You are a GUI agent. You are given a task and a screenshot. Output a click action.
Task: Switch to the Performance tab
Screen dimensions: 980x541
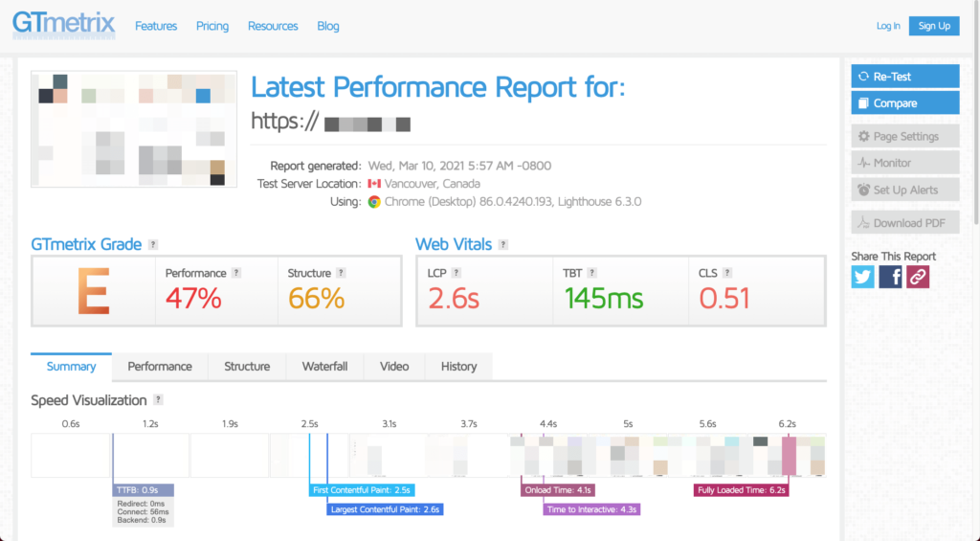tap(160, 367)
